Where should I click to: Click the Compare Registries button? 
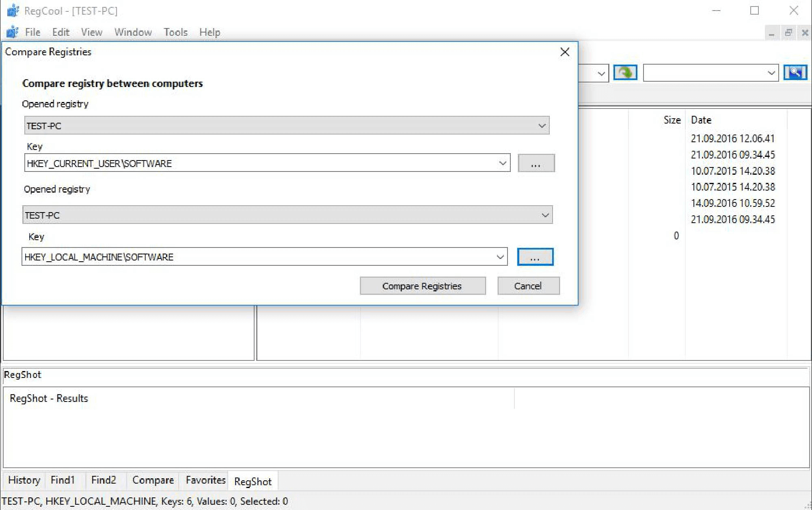point(422,286)
